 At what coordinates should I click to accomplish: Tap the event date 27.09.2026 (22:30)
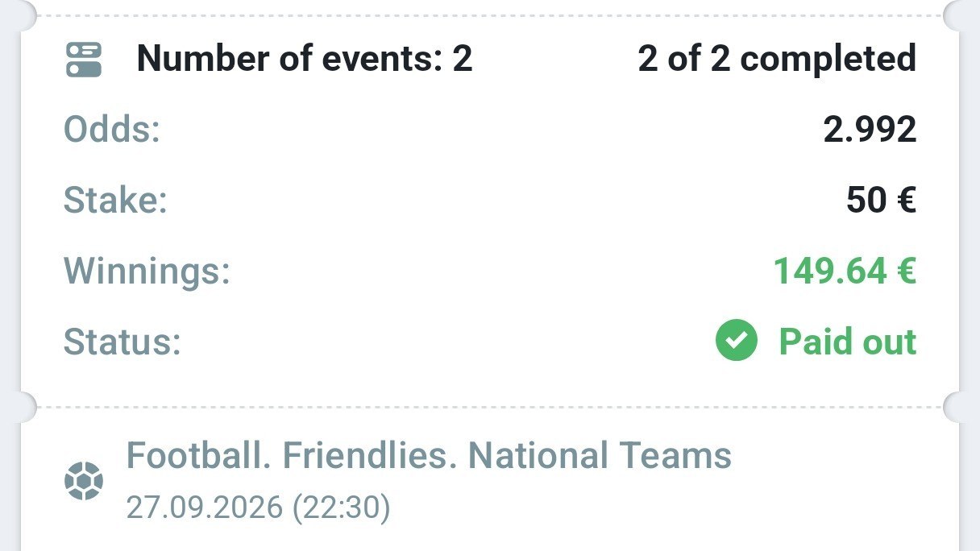coord(259,507)
